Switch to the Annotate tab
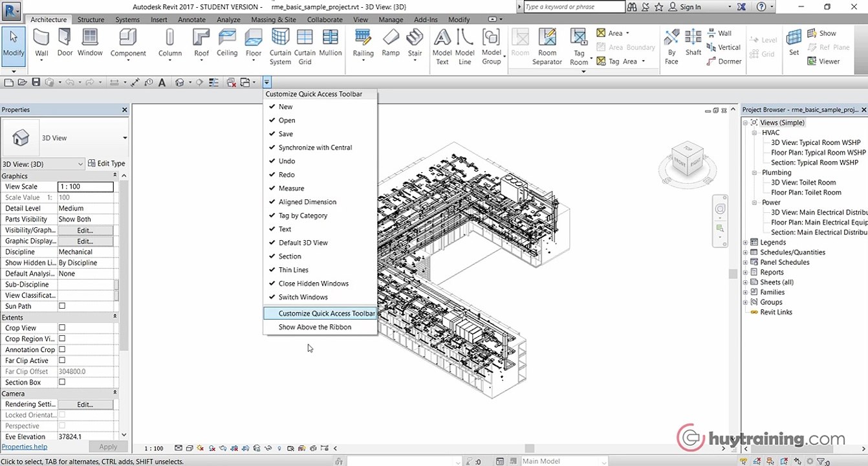Image resolution: width=868 pixels, height=466 pixels. pos(191,19)
